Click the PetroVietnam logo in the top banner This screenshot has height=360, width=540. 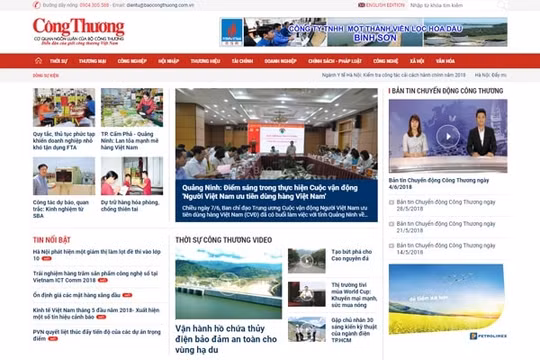click(232, 32)
